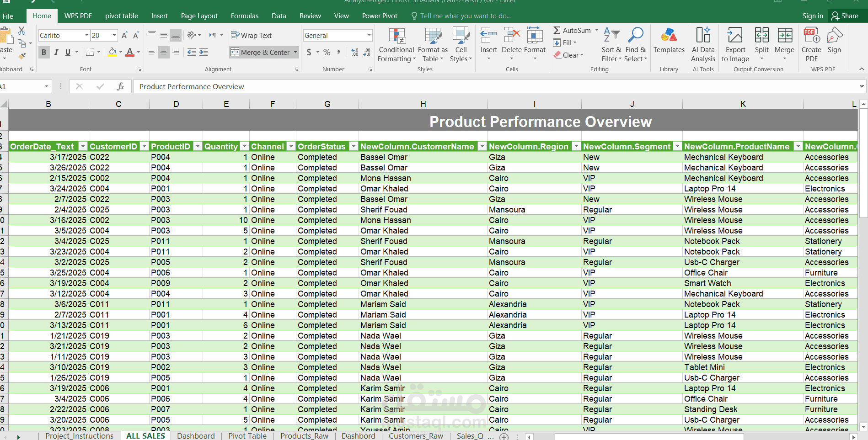Open the font size dropdown
The width and height of the screenshot is (868, 440).
(x=114, y=35)
